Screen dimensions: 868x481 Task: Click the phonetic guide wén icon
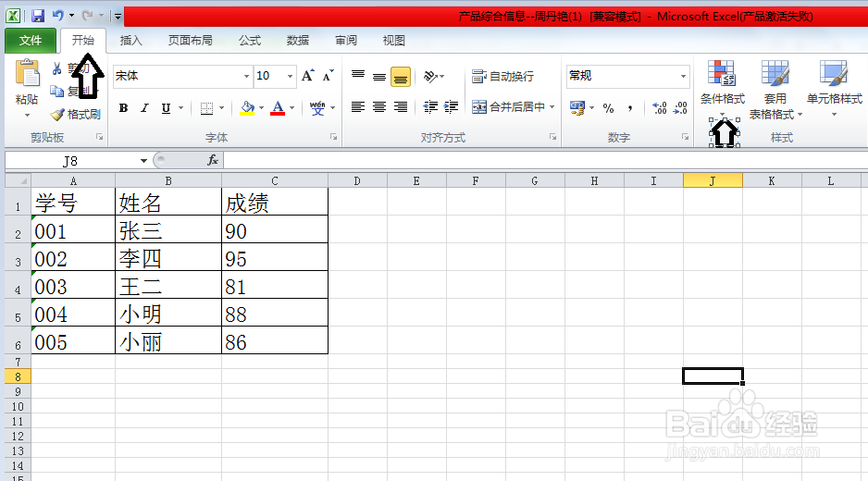point(317,108)
